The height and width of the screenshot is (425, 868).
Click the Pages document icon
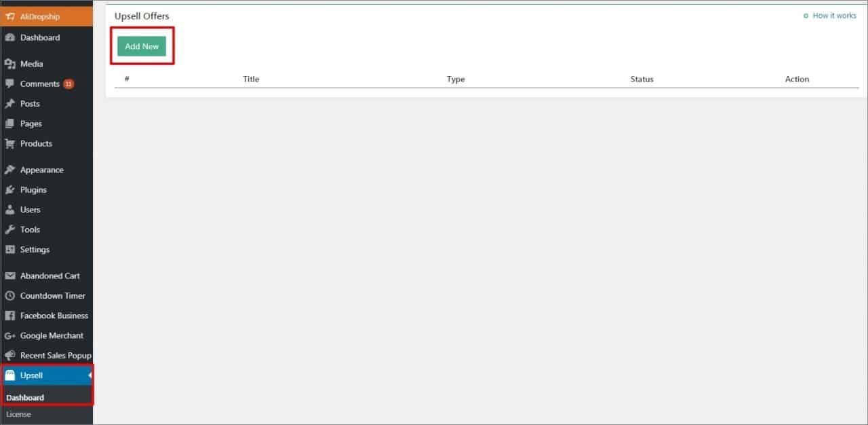[x=9, y=124]
